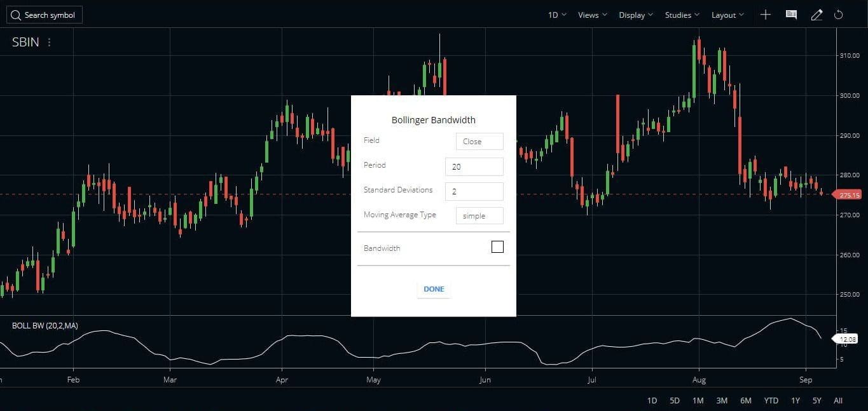Select the 5Y range button
The image size is (868, 411).
pyautogui.click(x=816, y=400)
